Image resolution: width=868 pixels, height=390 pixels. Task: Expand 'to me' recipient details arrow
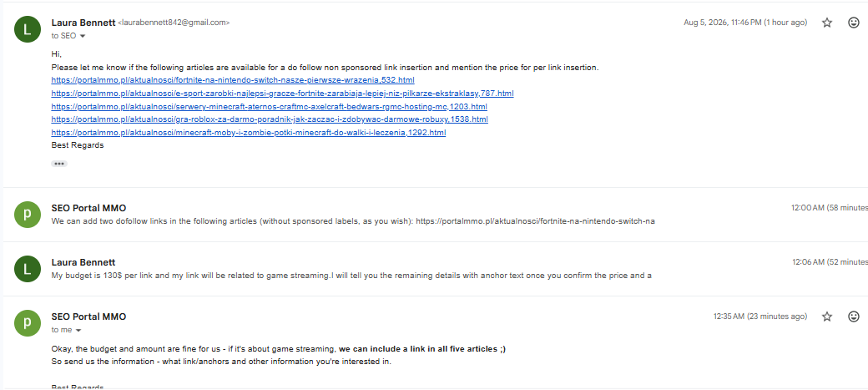78,330
